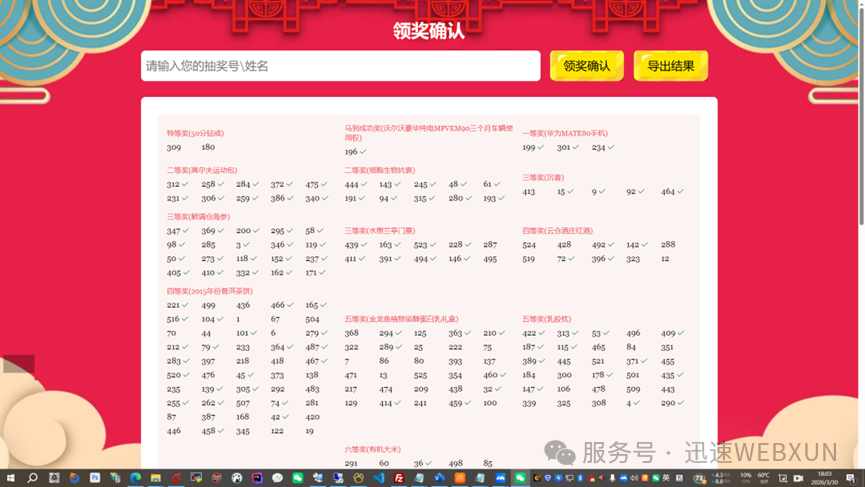Viewport: 865px width, 487px height.
Task: Select lottery number 291
Action: (x=351, y=463)
